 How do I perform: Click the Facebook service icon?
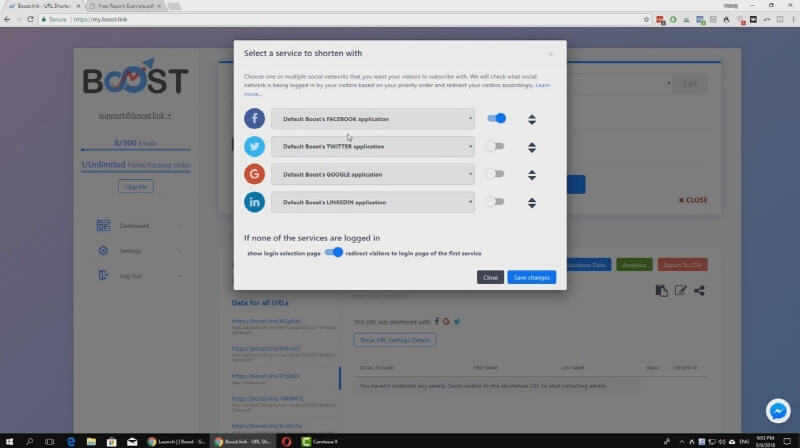[254, 118]
